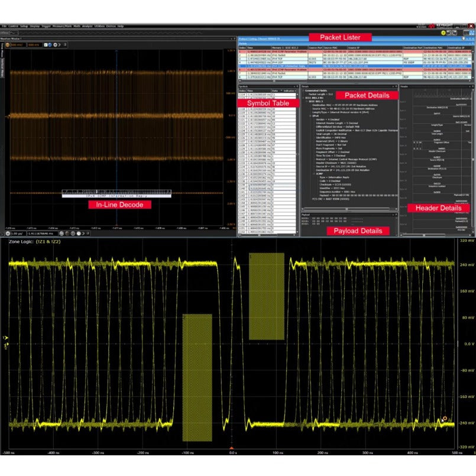476x476 pixels.
Task: Click the Source IP column header
Action: click(x=375, y=48)
